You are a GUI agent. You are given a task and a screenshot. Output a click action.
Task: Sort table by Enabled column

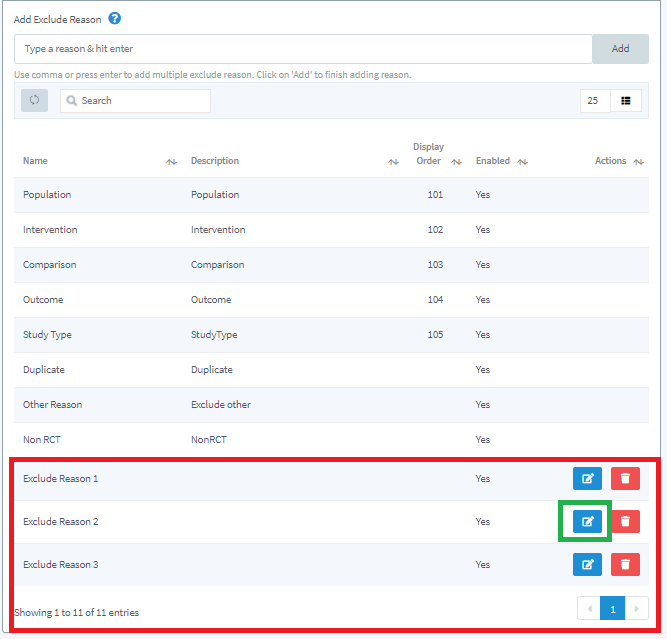[x=523, y=162]
